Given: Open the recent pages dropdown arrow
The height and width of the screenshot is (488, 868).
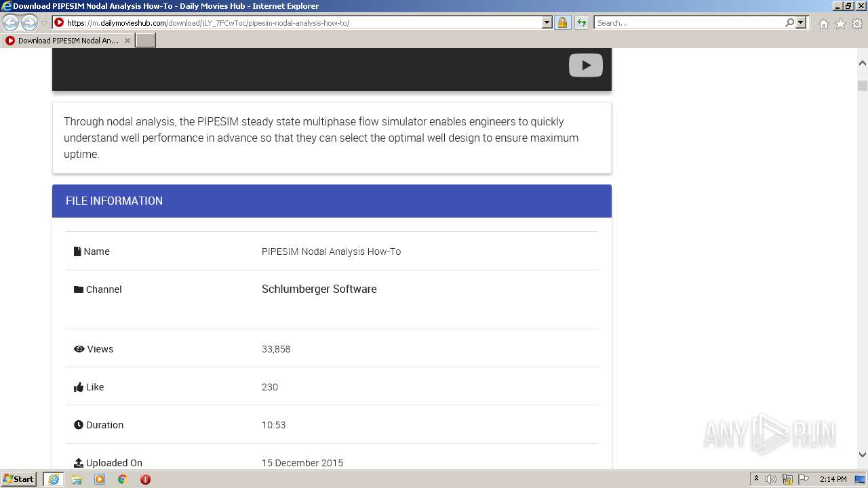Looking at the screenshot, I should 44,23.
